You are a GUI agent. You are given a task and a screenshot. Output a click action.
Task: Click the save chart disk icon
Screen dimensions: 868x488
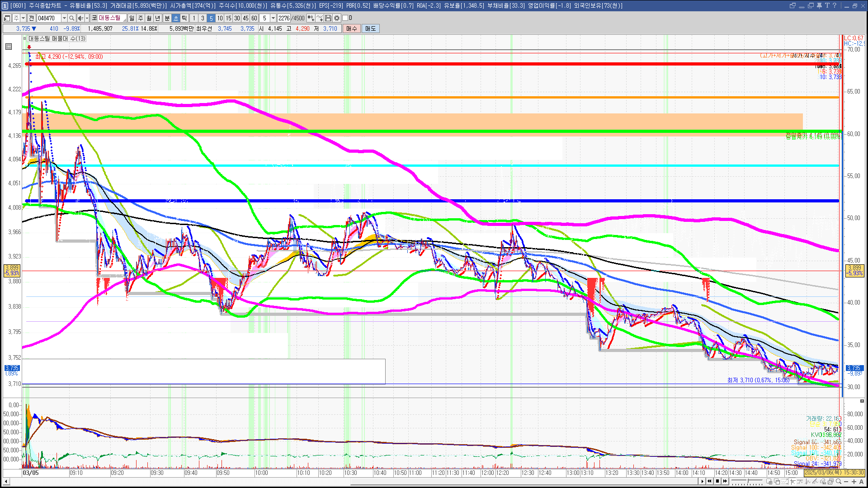tap(328, 18)
